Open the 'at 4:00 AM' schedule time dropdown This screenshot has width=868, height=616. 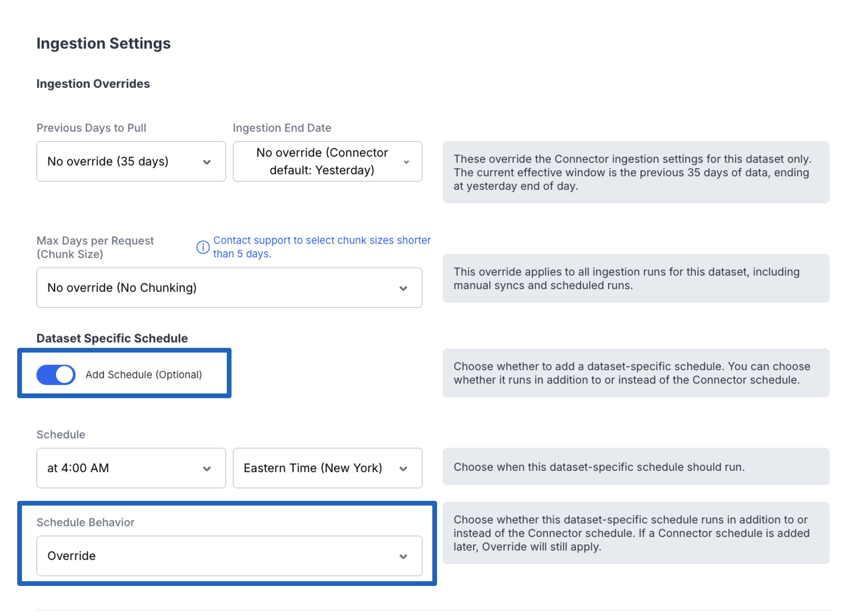point(131,468)
